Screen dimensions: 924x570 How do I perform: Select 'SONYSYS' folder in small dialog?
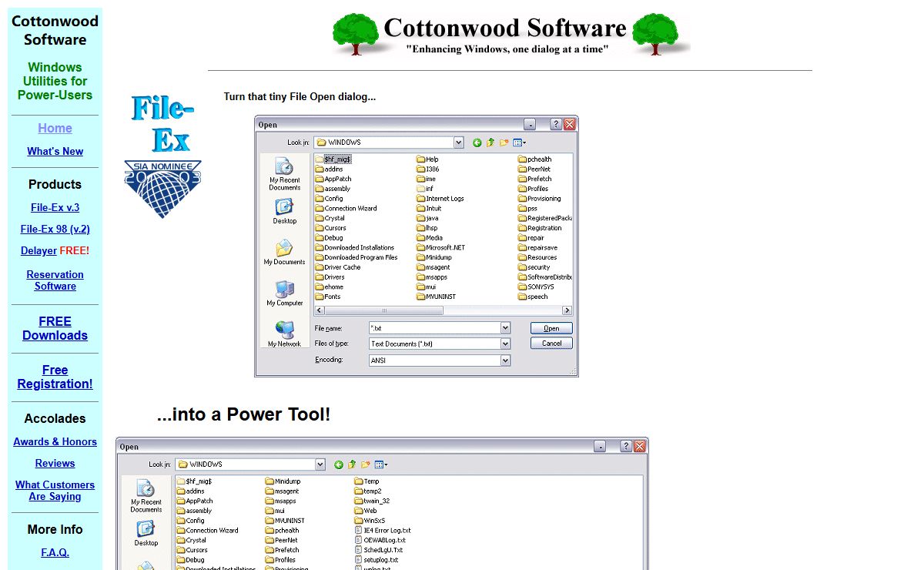pos(536,287)
